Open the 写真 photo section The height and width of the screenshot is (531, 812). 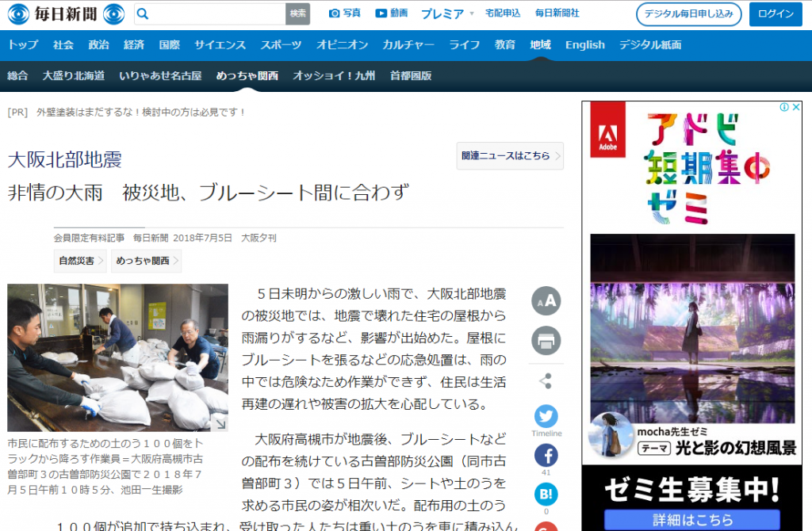[x=345, y=13]
